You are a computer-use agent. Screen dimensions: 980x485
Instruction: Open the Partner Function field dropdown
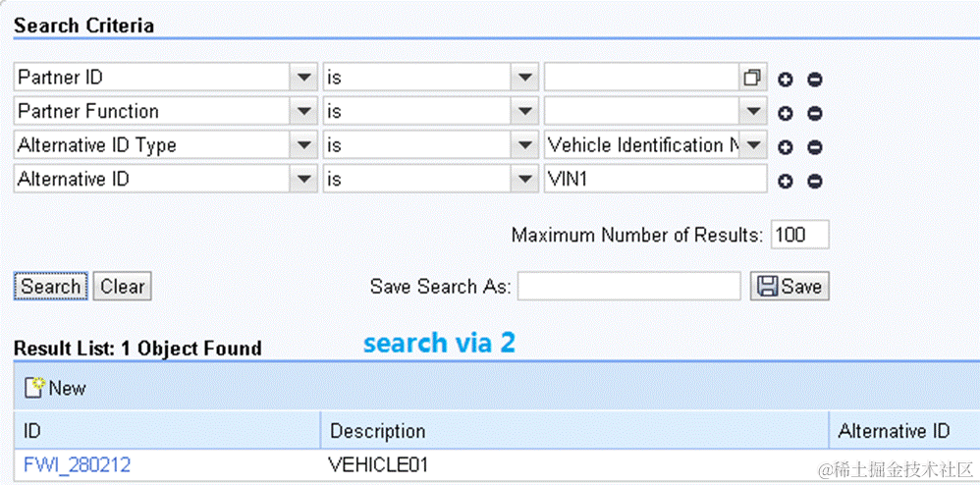(x=303, y=112)
